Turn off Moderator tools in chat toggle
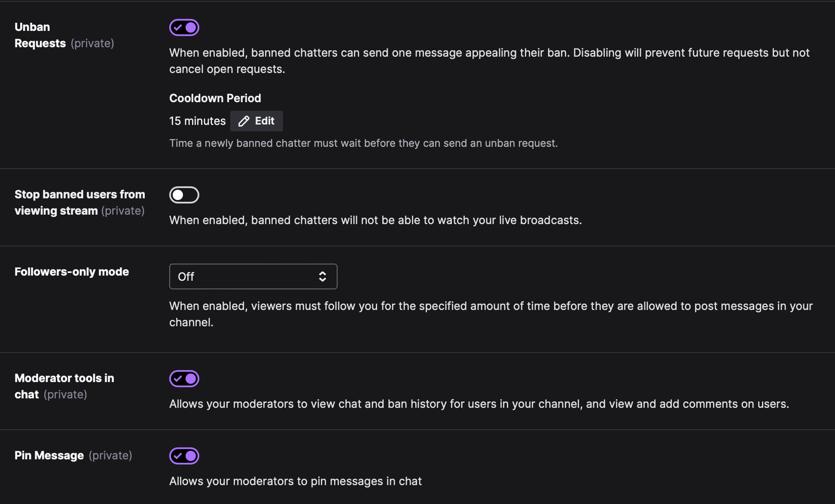This screenshot has width=835, height=504. pos(184,379)
